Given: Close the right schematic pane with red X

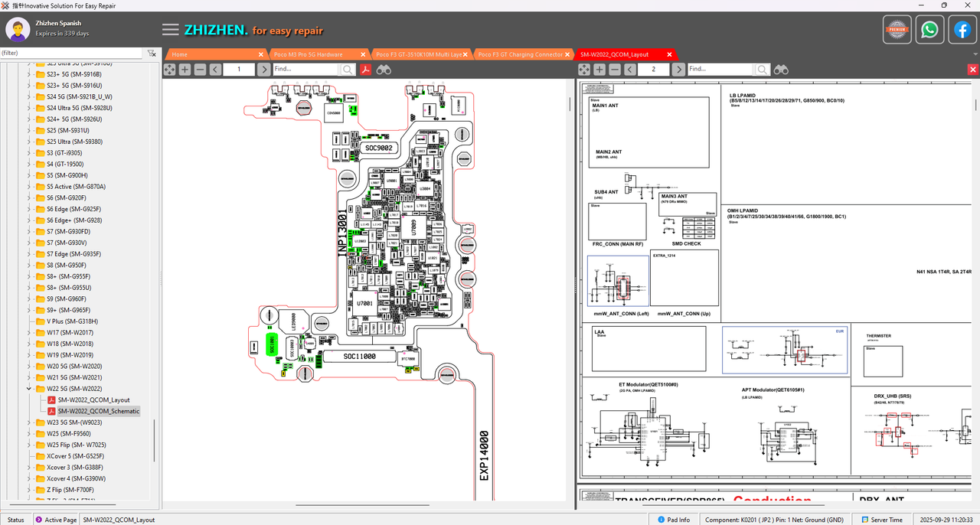Looking at the screenshot, I should (973, 70).
